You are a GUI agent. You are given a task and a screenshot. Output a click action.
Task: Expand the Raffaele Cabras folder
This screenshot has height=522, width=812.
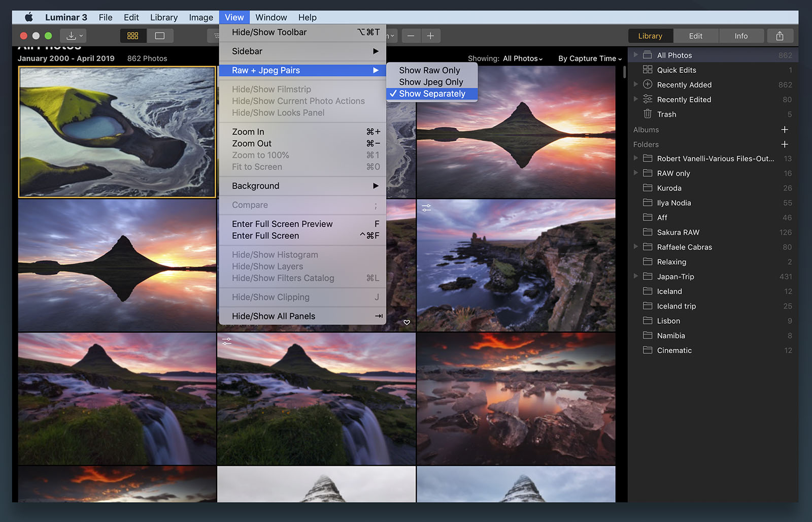(x=635, y=247)
